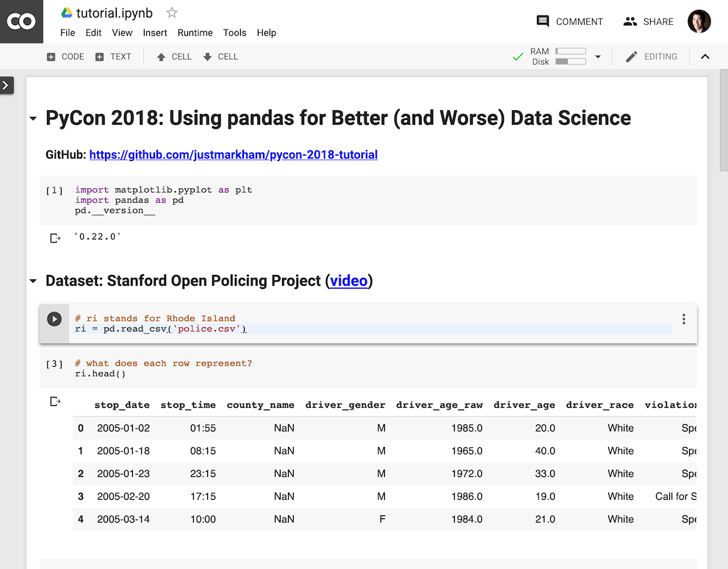Image resolution: width=728 pixels, height=569 pixels.
Task: Collapse the Dataset section heading
Action: click(x=33, y=282)
